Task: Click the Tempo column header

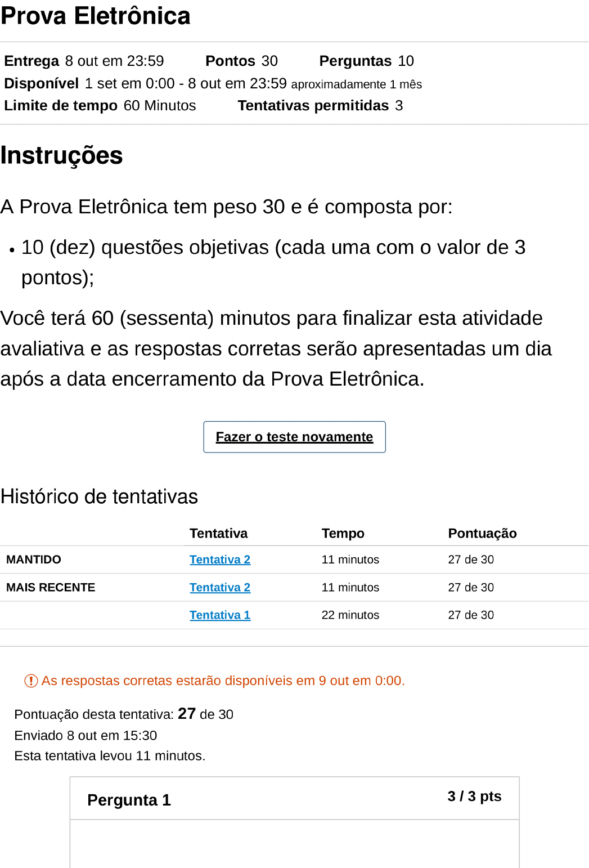Action: click(x=343, y=533)
